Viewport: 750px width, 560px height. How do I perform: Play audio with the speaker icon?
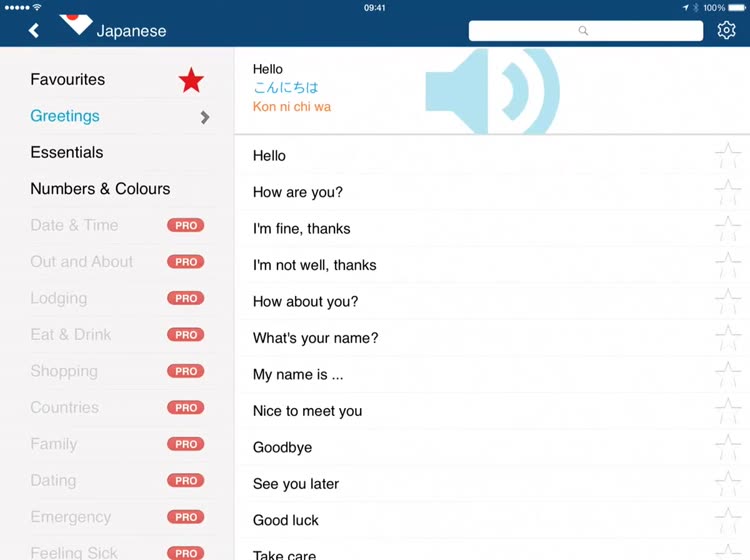(493, 91)
